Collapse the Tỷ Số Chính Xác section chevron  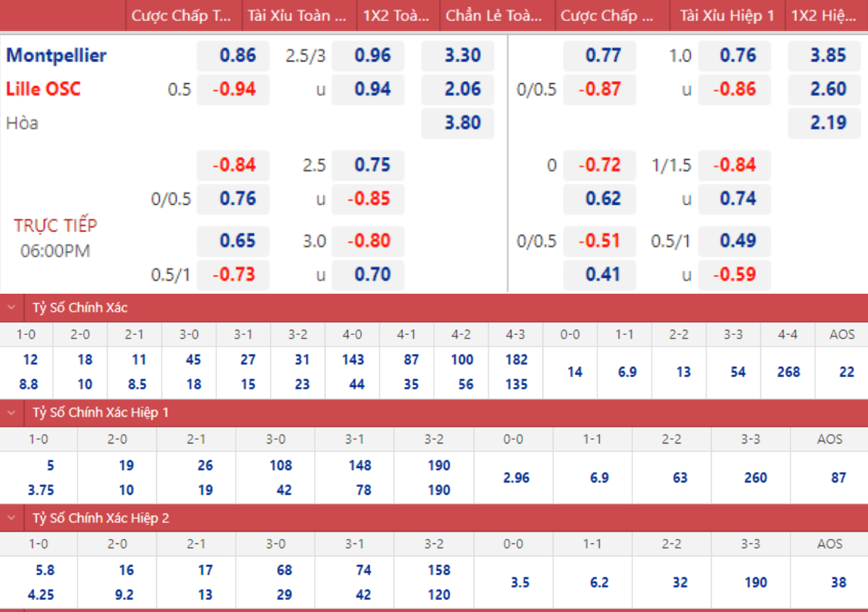pos(12,307)
